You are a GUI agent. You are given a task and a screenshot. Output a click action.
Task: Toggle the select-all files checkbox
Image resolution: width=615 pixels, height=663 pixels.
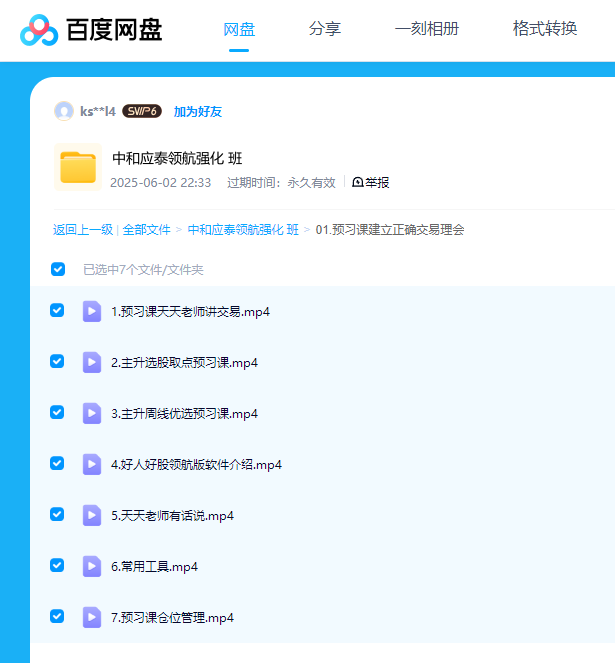pos(58,269)
